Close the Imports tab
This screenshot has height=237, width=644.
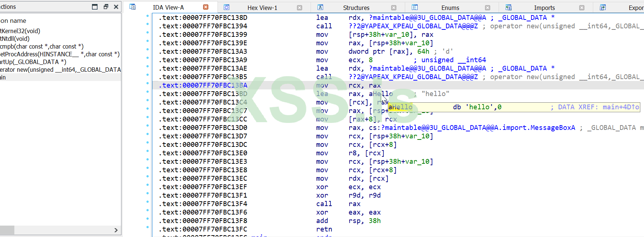pyautogui.click(x=582, y=7)
